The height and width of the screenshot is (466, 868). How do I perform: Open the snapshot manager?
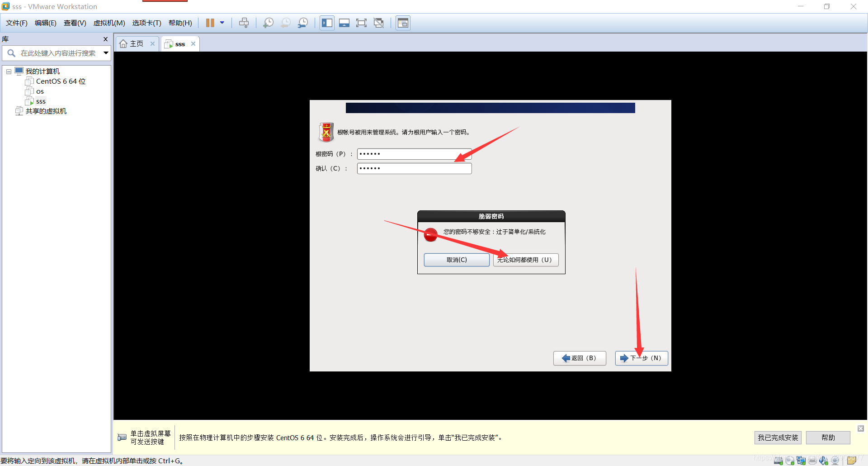(303, 23)
